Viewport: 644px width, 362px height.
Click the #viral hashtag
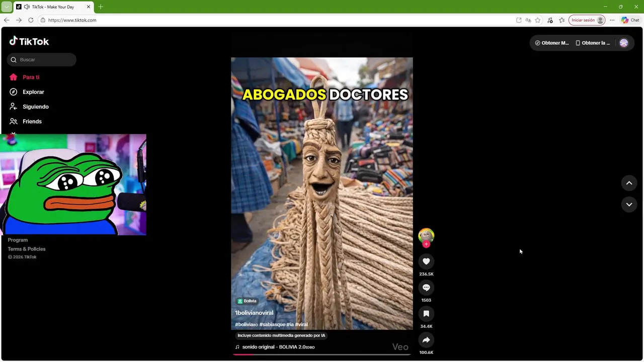301,324
